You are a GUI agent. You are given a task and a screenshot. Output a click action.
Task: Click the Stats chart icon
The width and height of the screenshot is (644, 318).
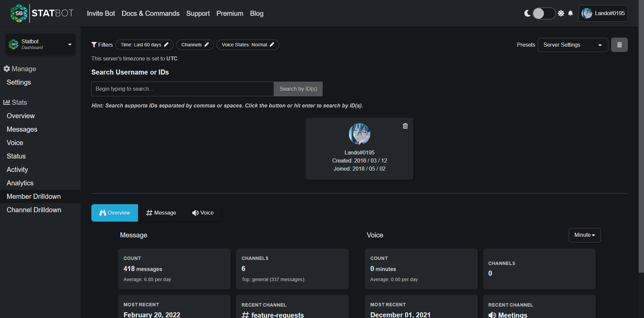7,102
